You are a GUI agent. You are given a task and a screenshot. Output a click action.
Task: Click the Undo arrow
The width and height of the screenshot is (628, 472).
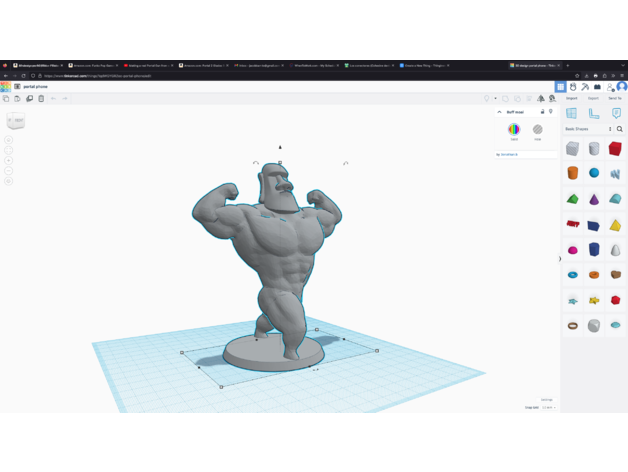[x=54, y=99]
